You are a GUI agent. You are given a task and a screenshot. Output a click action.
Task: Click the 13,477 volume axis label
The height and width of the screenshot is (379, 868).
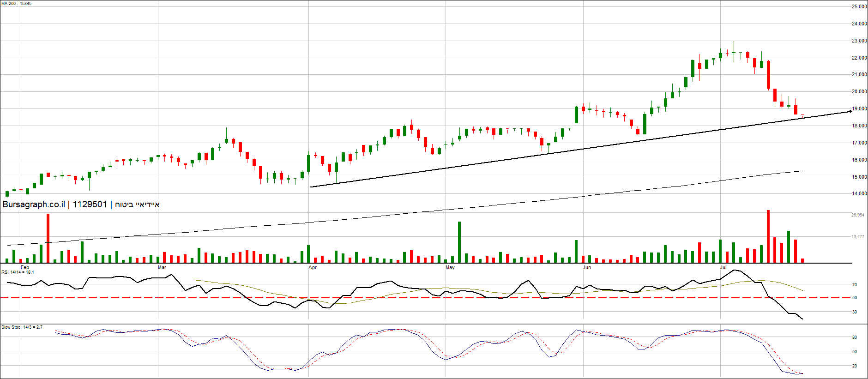[858, 237]
